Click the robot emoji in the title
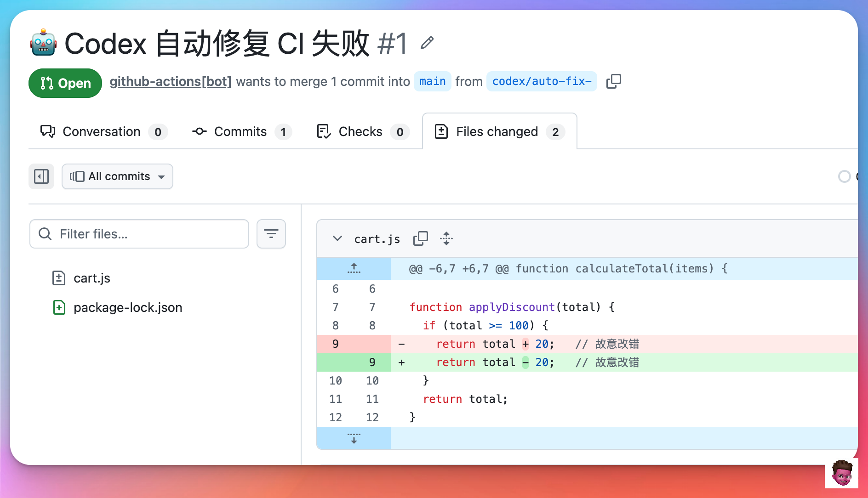 click(44, 43)
